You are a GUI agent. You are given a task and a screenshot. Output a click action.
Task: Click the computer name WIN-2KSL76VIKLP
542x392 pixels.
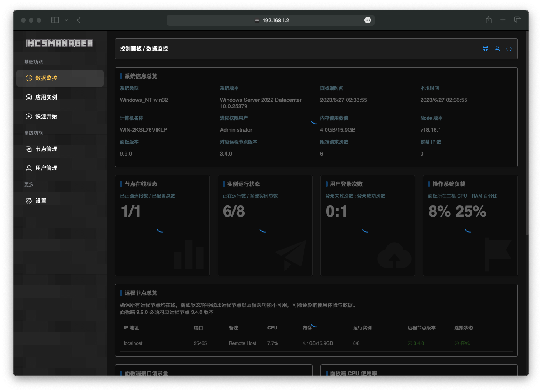(x=144, y=130)
